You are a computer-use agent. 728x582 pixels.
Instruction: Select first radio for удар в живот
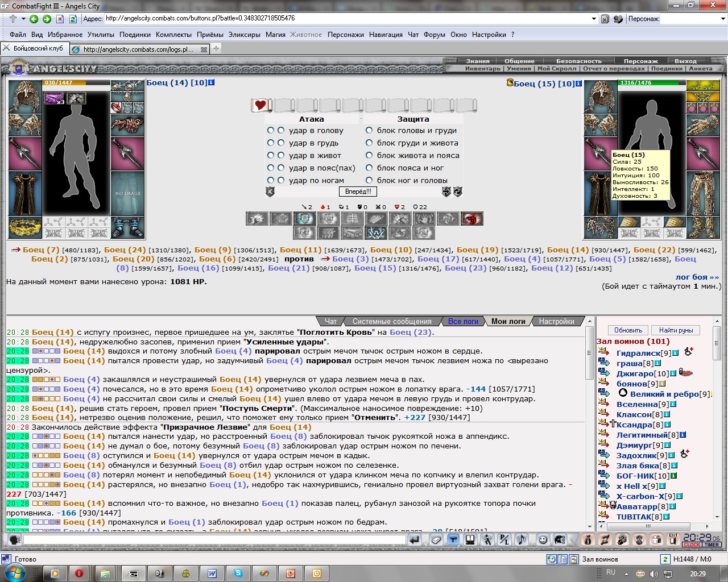pos(271,155)
